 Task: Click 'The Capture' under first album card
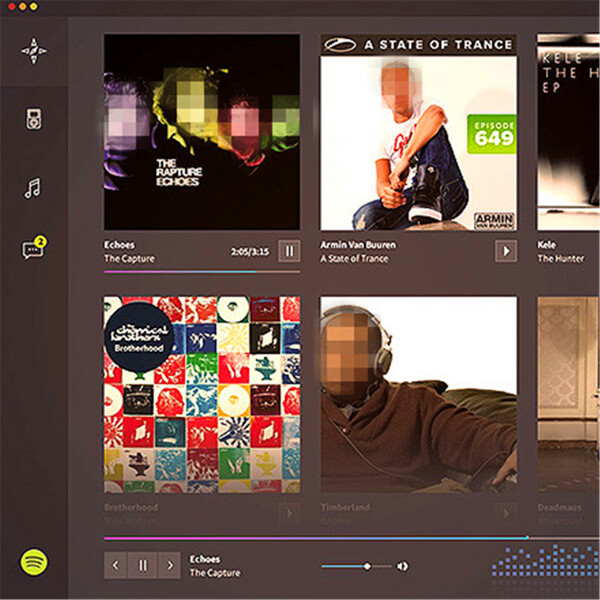(x=129, y=259)
